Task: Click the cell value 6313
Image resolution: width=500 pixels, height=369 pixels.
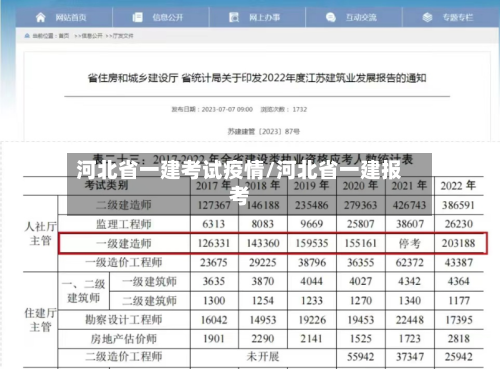Action: pos(214,224)
